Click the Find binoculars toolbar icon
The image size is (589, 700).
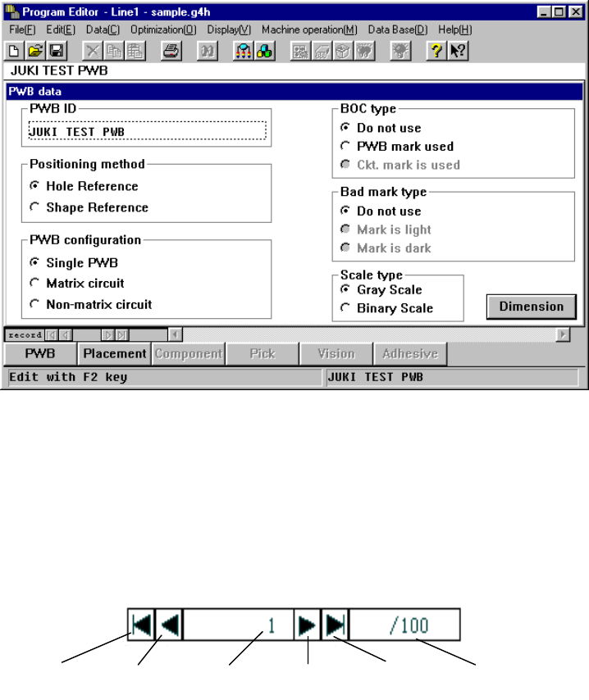click(208, 51)
